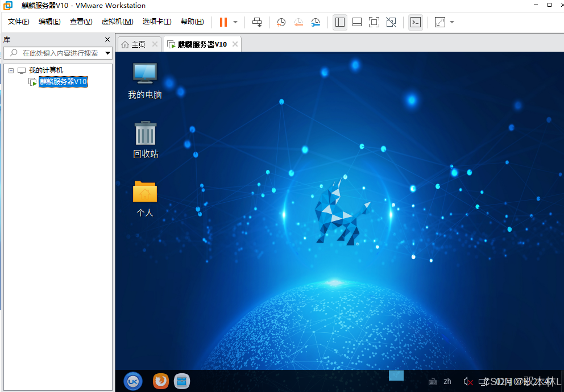Close the 库 library panel

(107, 40)
